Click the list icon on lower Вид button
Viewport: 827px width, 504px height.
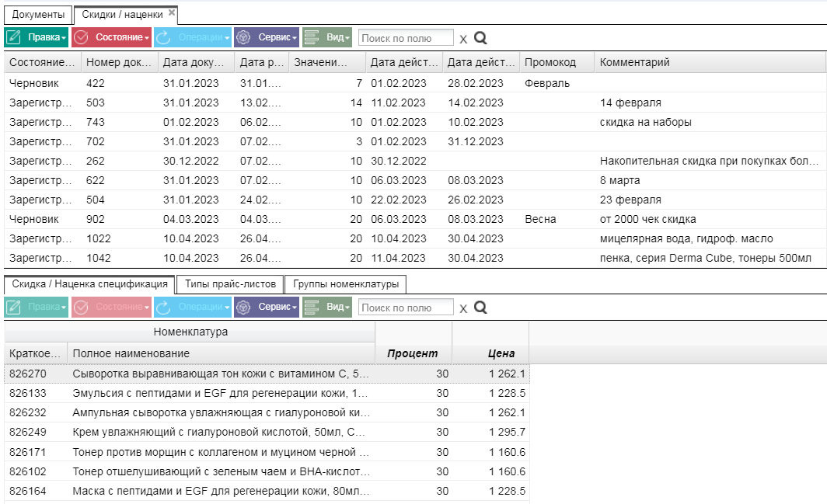312,307
